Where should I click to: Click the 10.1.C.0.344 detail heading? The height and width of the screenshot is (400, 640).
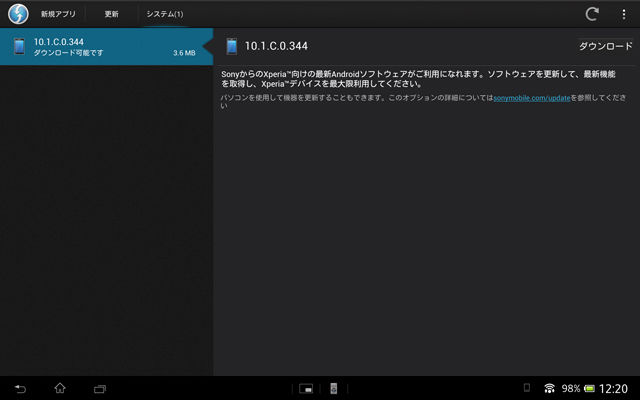pyautogui.click(x=276, y=46)
